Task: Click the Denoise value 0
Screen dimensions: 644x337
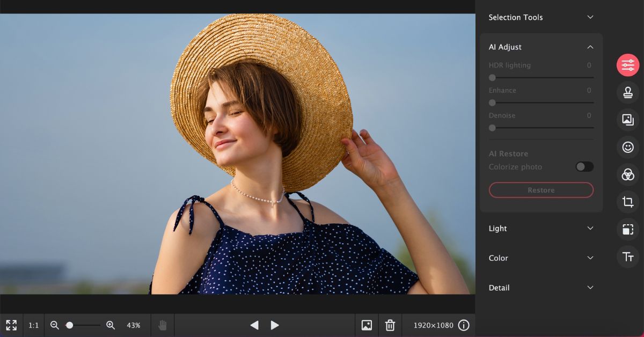Action: (x=589, y=115)
